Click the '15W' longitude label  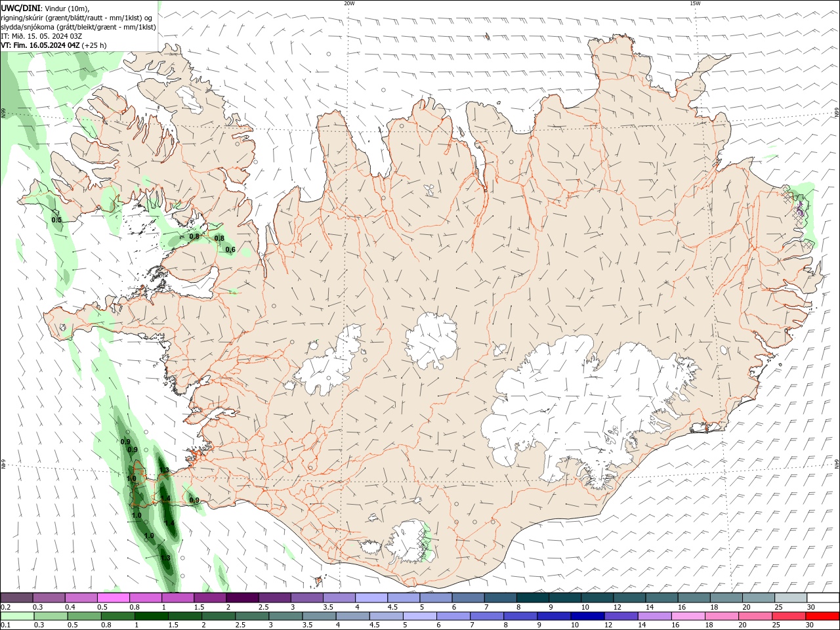tap(695, 3)
